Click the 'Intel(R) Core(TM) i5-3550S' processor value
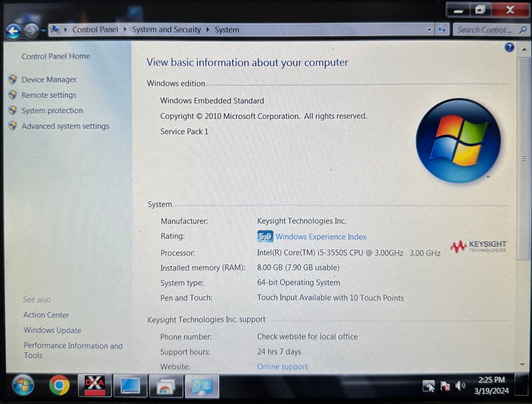 tap(348, 253)
